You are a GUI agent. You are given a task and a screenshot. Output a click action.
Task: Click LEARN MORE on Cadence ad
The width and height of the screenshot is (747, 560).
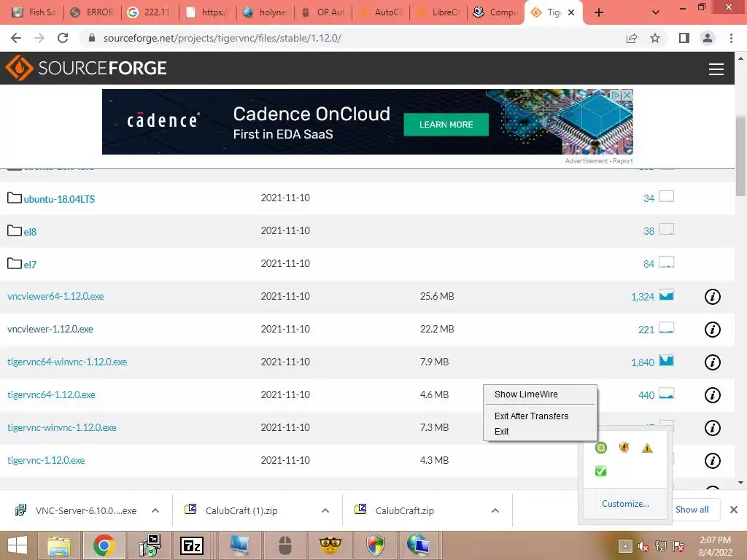click(446, 124)
